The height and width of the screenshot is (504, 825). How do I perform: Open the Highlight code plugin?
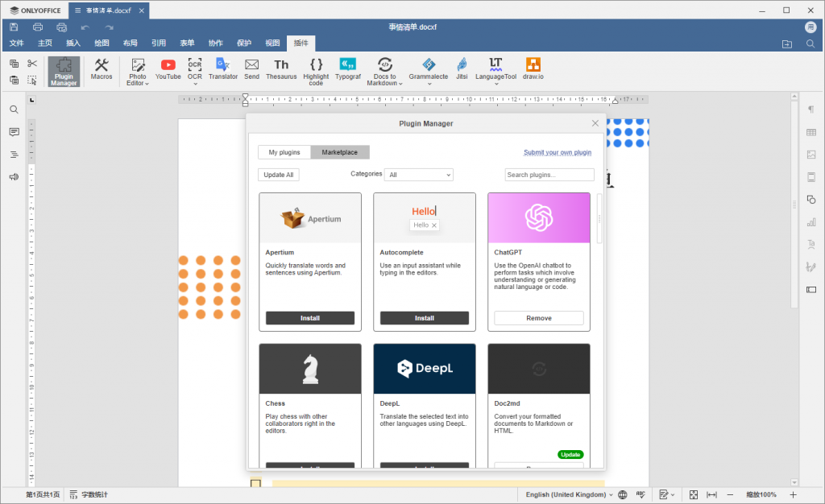(x=316, y=70)
